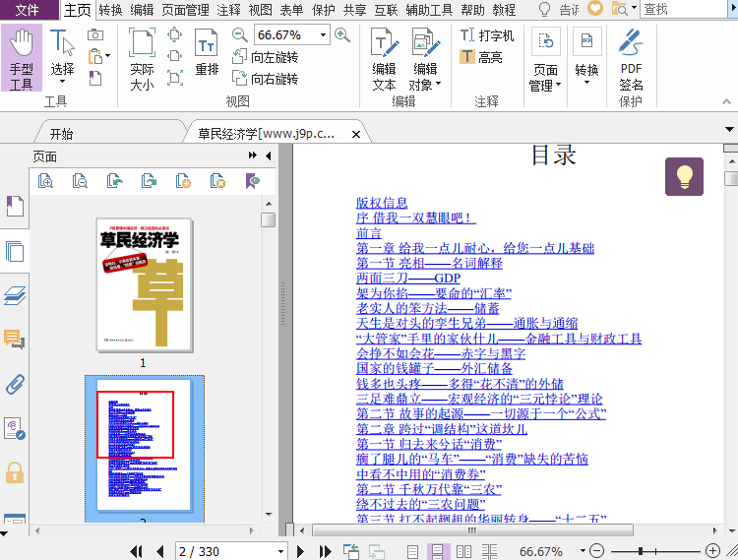This screenshot has height=560, width=738.
Task: Open the 前言 contents link
Action: coord(369,233)
